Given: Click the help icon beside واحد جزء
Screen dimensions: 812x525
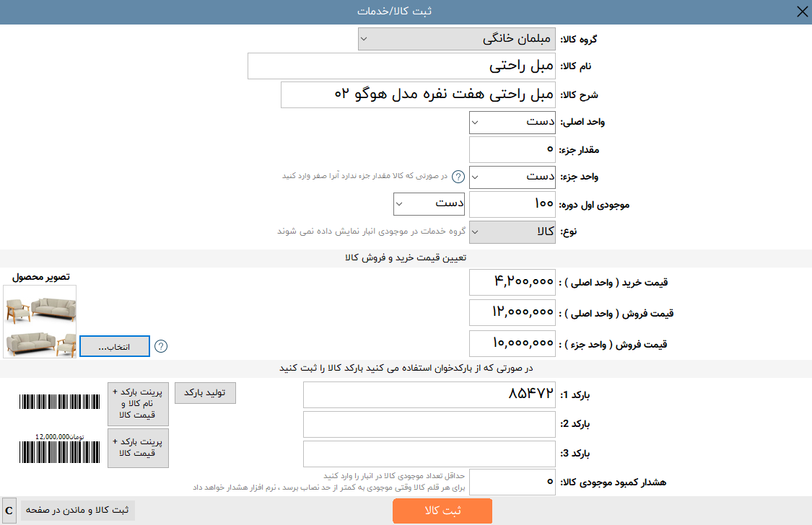Looking at the screenshot, I should pos(458,177).
